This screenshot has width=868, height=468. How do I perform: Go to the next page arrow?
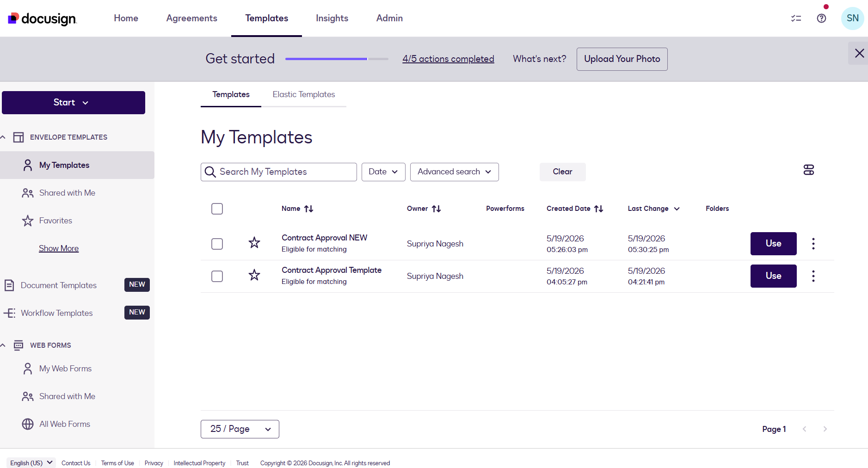point(825,429)
